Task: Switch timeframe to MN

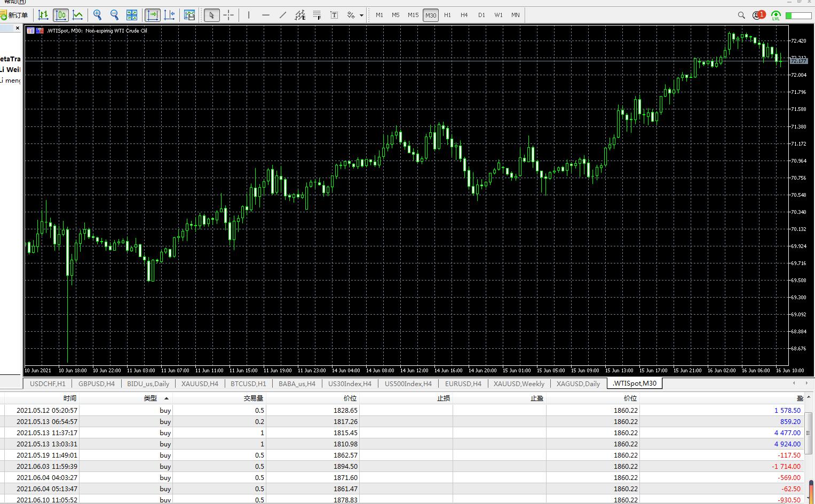Action: pyautogui.click(x=516, y=15)
